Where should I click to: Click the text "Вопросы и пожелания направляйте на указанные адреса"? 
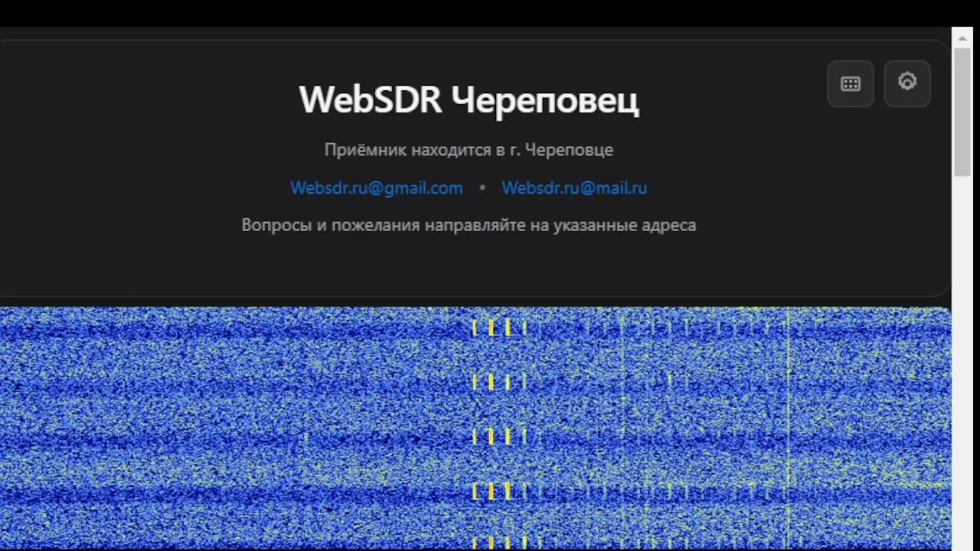(x=469, y=225)
